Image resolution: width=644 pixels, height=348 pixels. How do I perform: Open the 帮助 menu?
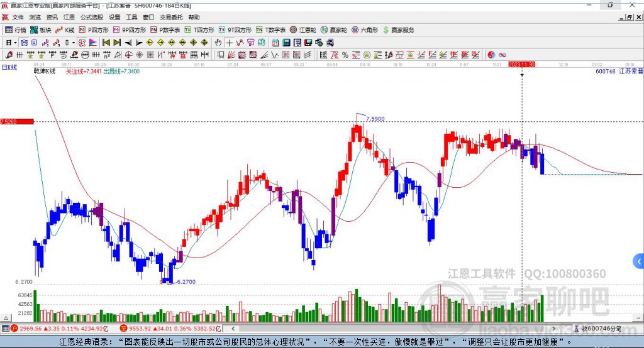point(194,17)
